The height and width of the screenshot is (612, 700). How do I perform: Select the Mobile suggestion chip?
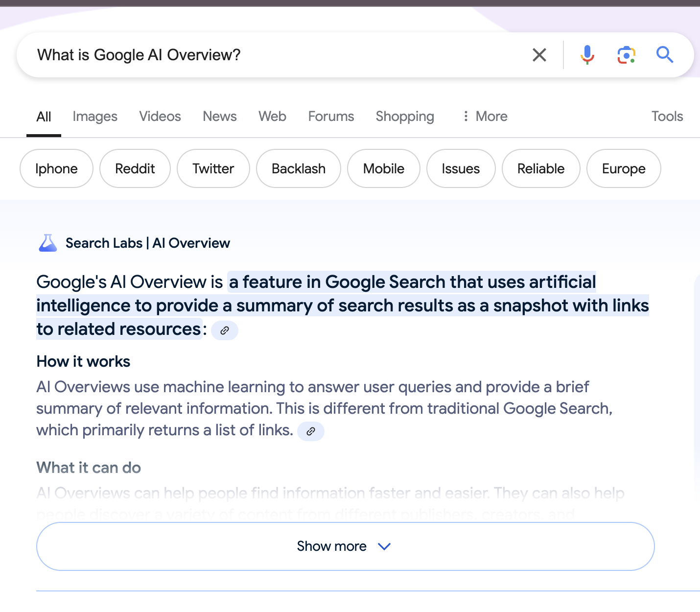pyautogui.click(x=384, y=168)
